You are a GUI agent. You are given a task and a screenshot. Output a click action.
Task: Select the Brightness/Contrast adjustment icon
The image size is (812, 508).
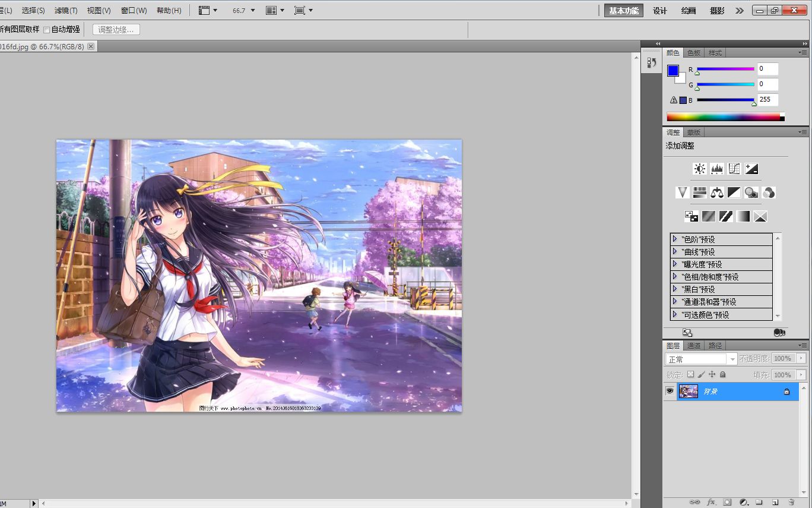pyautogui.click(x=700, y=169)
